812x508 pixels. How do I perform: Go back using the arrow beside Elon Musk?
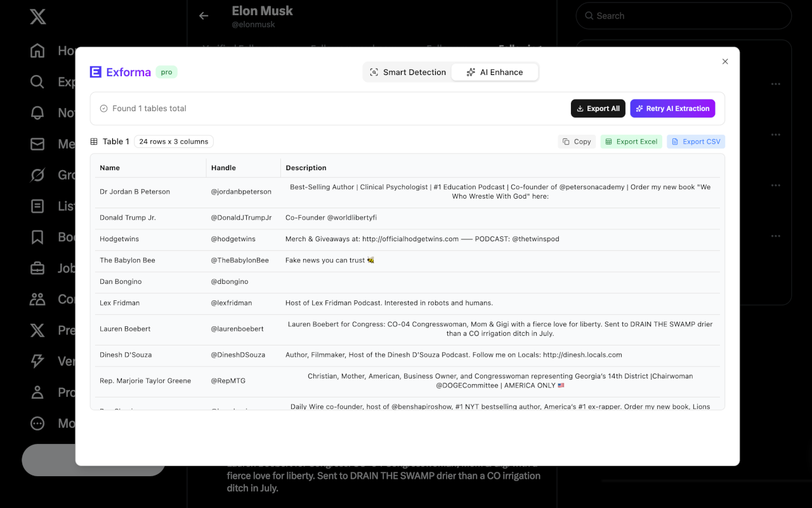(204, 16)
